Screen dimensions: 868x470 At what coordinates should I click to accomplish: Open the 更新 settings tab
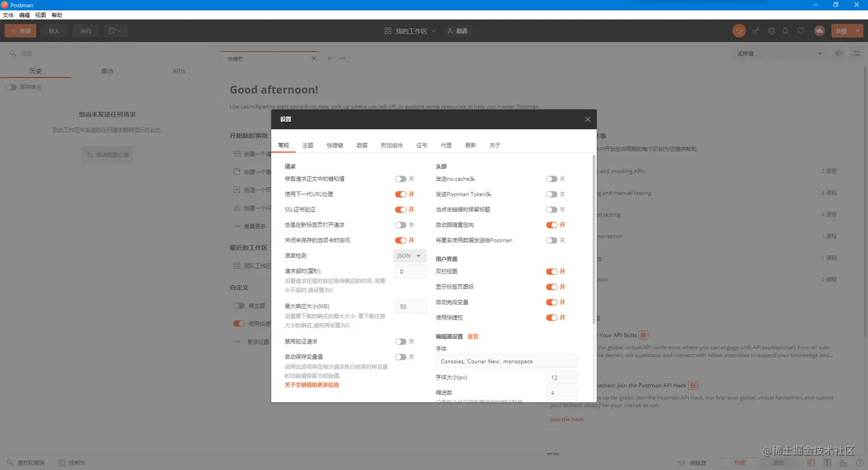pos(471,145)
